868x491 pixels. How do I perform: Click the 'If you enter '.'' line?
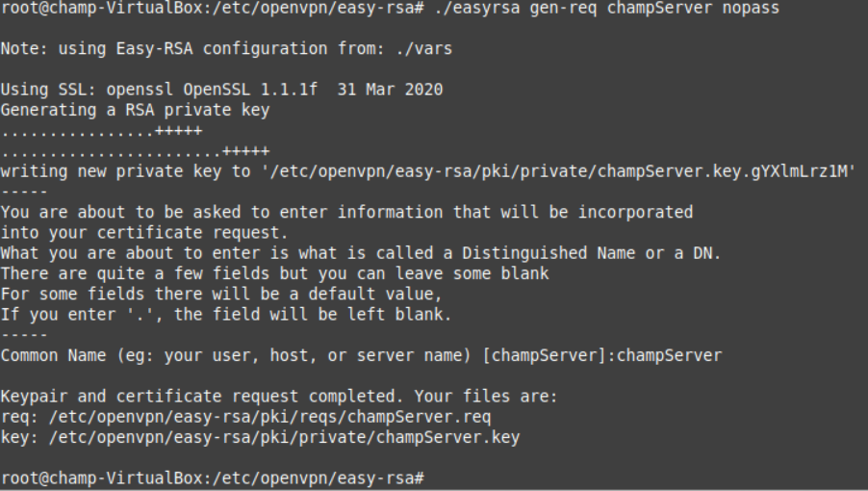tap(226, 315)
